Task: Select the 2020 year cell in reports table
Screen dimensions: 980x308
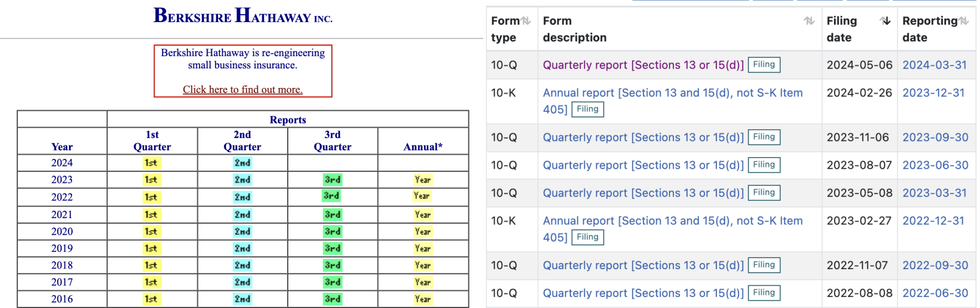Action: (x=62, y=232)
